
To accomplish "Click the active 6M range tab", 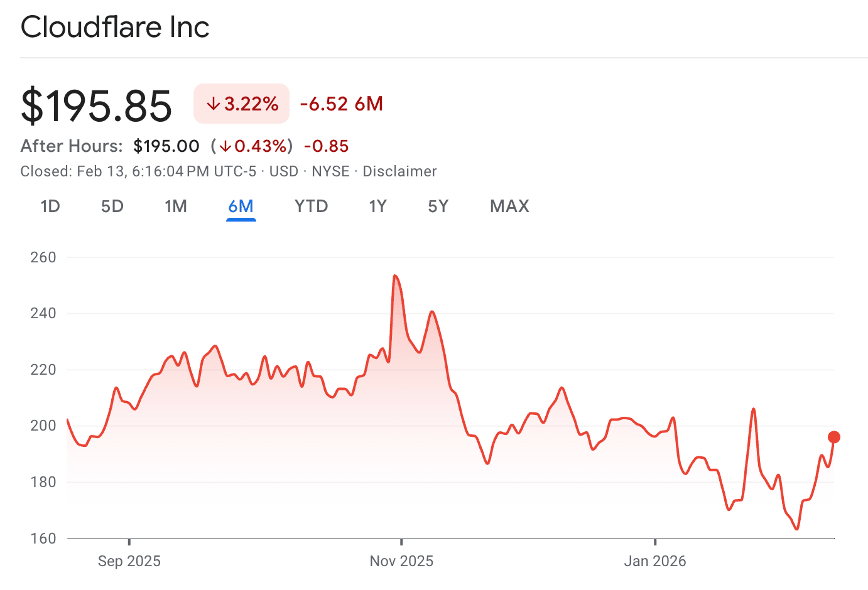I will (241, 206).
